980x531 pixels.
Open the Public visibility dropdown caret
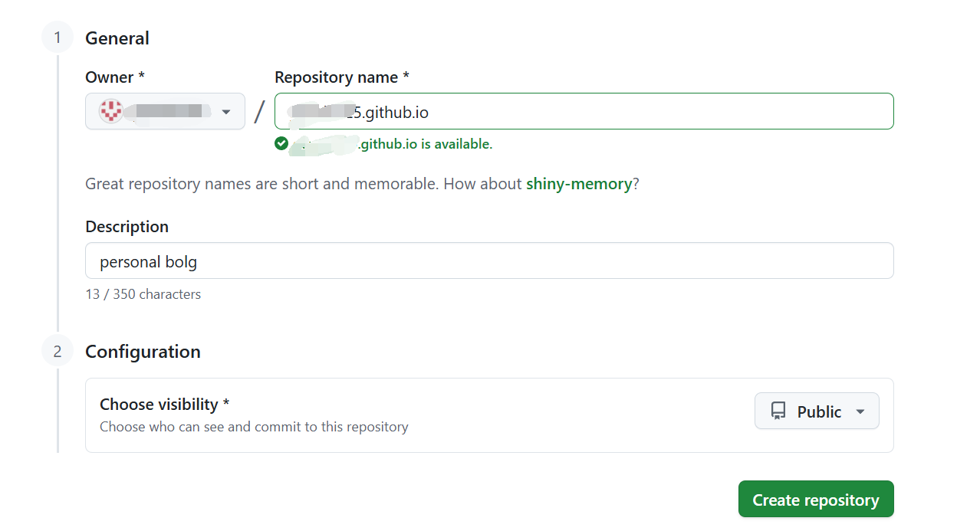click(x=860, y=411)
